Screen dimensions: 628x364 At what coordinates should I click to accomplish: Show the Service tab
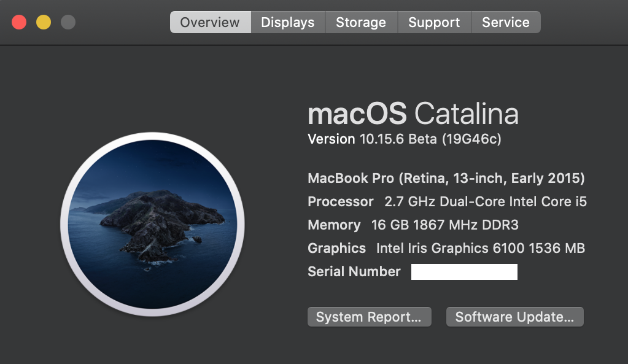click(506, 23)
